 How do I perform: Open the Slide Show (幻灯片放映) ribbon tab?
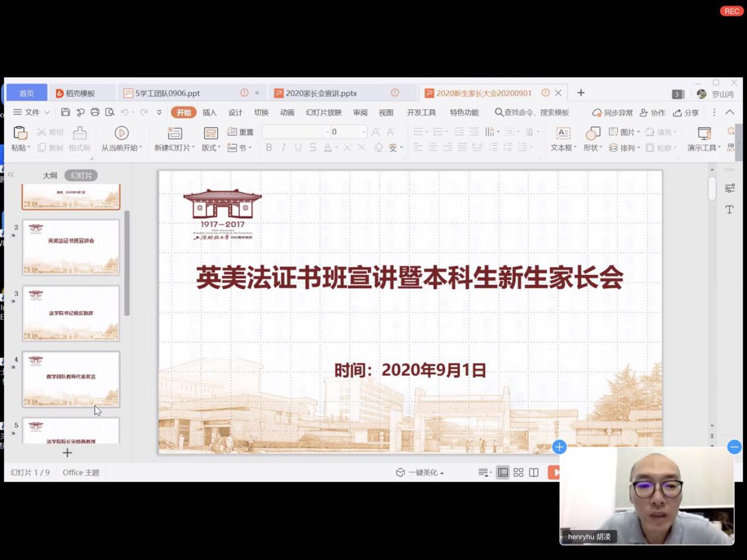pos(324,112)
